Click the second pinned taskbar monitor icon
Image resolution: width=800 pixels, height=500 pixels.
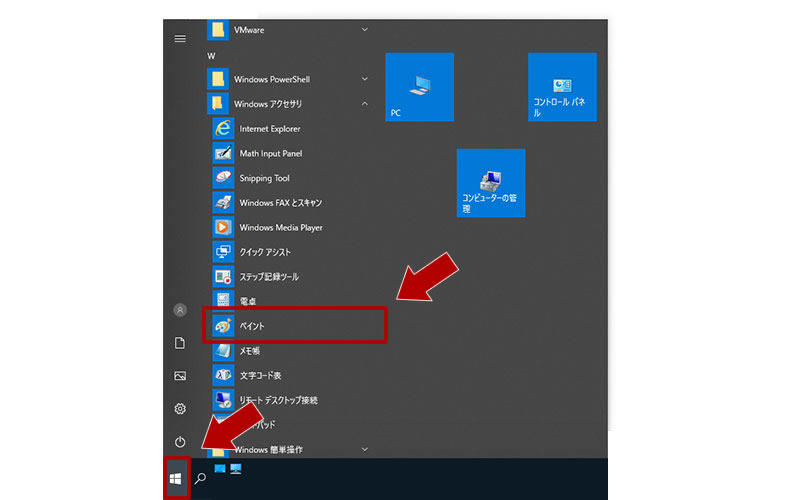(235, 469)
